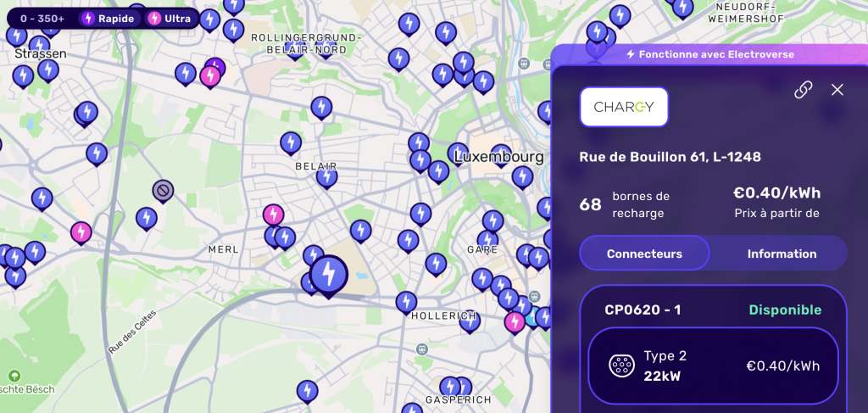This screenshot has height=413, width=868.
Task: Click the MERL district label
Action: (224, 249)
